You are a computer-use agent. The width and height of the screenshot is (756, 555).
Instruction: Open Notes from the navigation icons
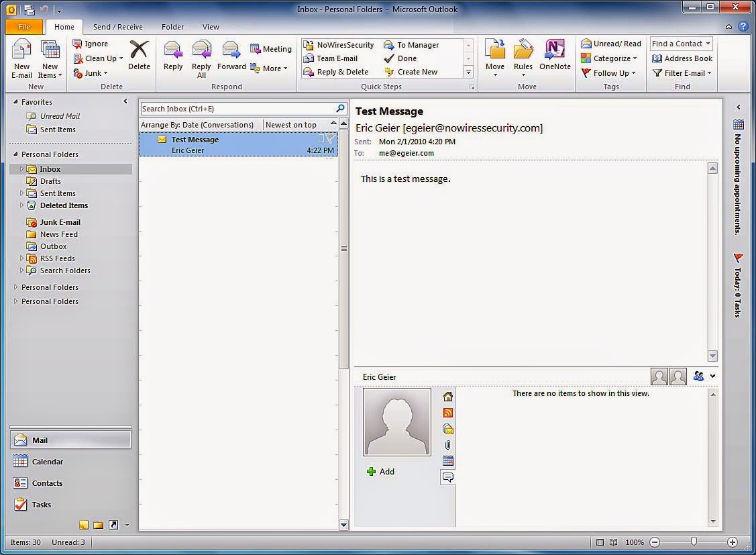tap(84, 525)
